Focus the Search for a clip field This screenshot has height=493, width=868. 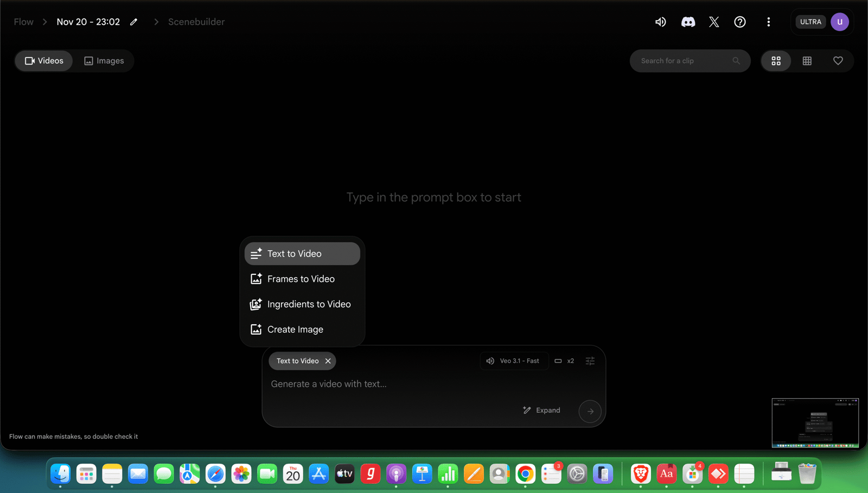(684, 61)
